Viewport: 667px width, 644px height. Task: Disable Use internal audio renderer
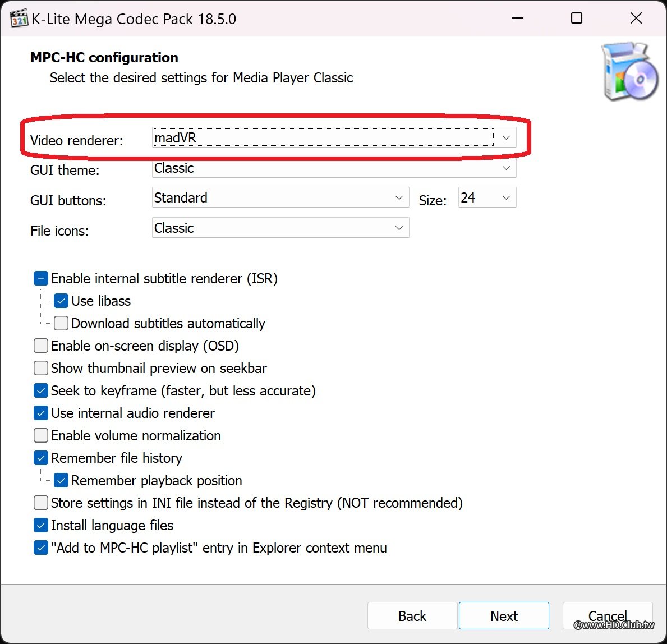click(x=41, y=413)
